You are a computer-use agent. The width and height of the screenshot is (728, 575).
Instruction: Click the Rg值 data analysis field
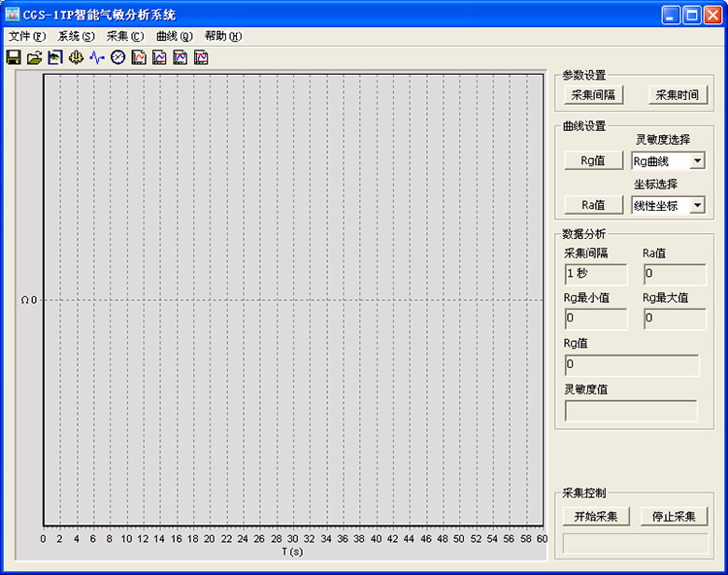pos(632,365)
